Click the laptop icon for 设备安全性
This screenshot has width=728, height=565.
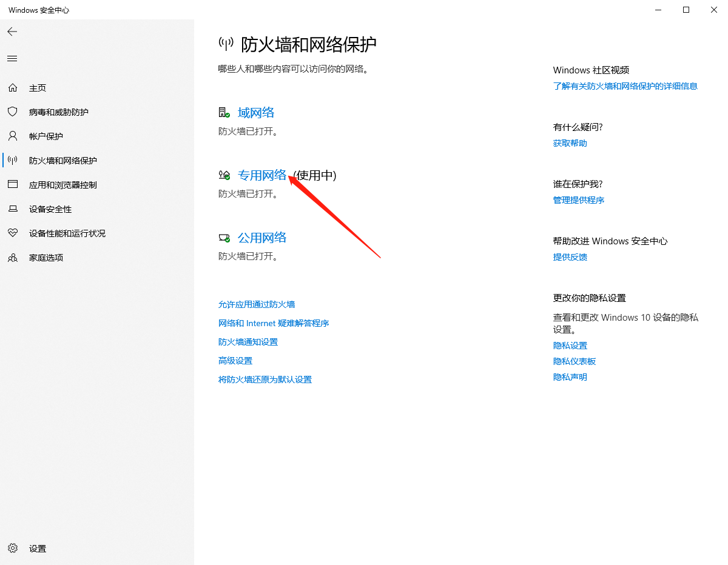(x=13, y=209)
